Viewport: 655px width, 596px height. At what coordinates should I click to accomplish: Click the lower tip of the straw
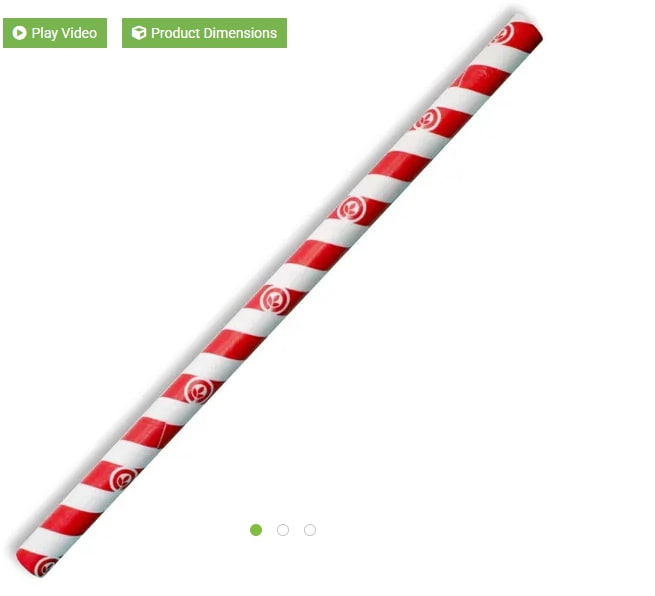30,563
